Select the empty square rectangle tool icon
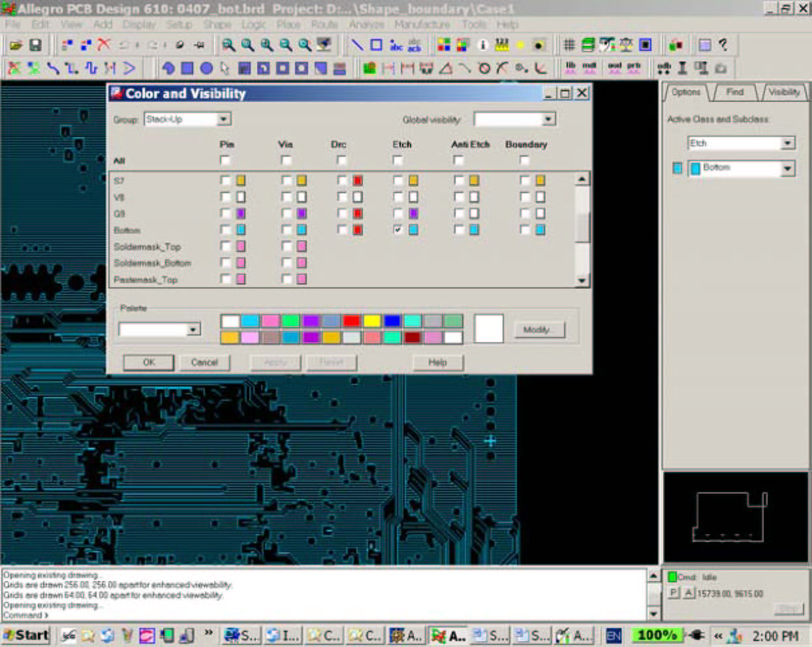Screen dimensions: 812x647 point(377,45)
